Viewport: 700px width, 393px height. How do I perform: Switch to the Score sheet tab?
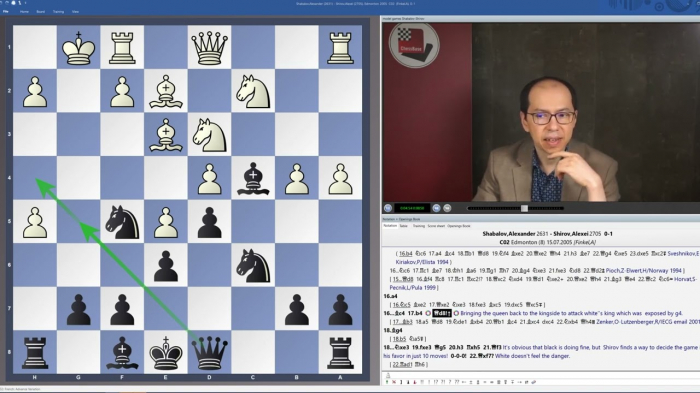(436, 226)
